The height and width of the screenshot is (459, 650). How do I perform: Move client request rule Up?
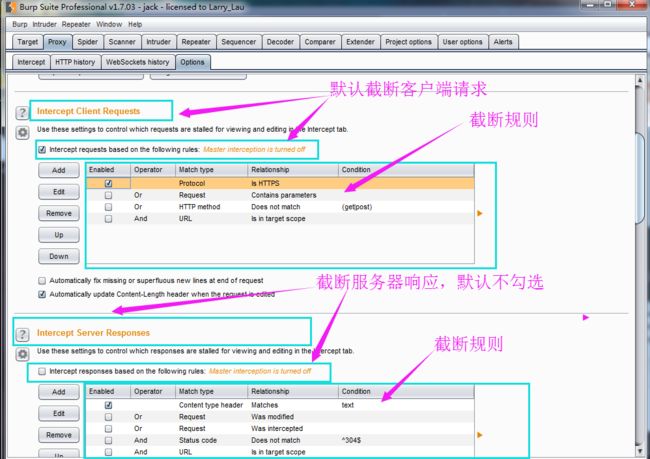pos(59,235)
